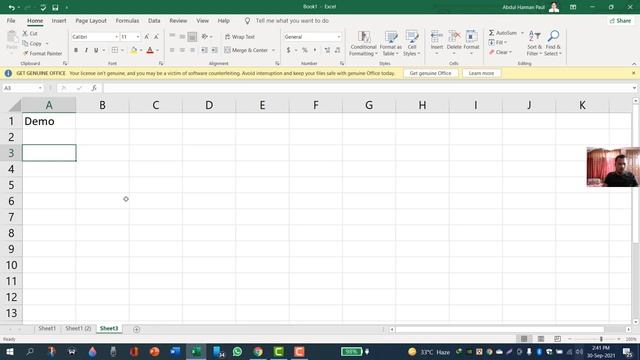Toggle align left
This screenshot has height=360, width=640.
172,50
